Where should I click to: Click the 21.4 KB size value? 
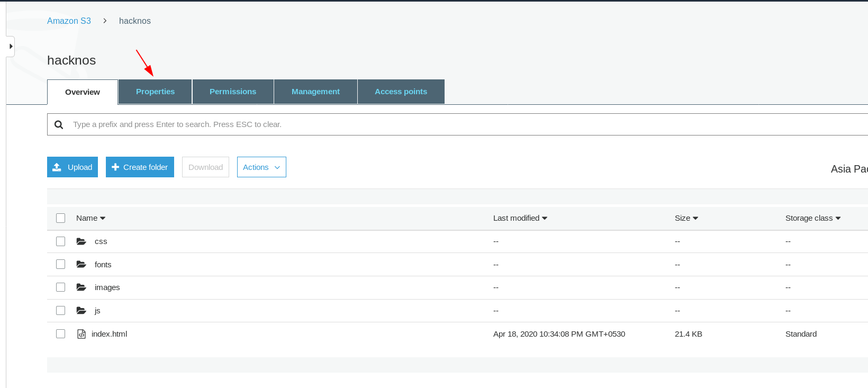point(689,334)
